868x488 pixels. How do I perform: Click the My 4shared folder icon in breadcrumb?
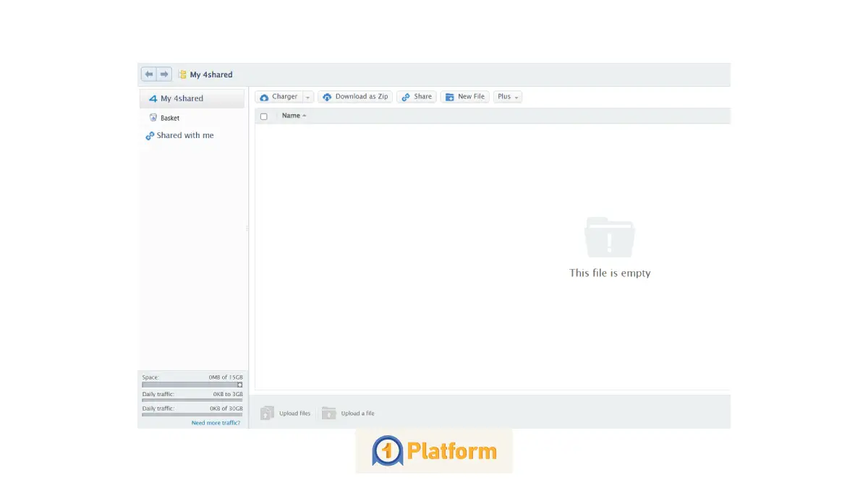(x=182, y=74)
